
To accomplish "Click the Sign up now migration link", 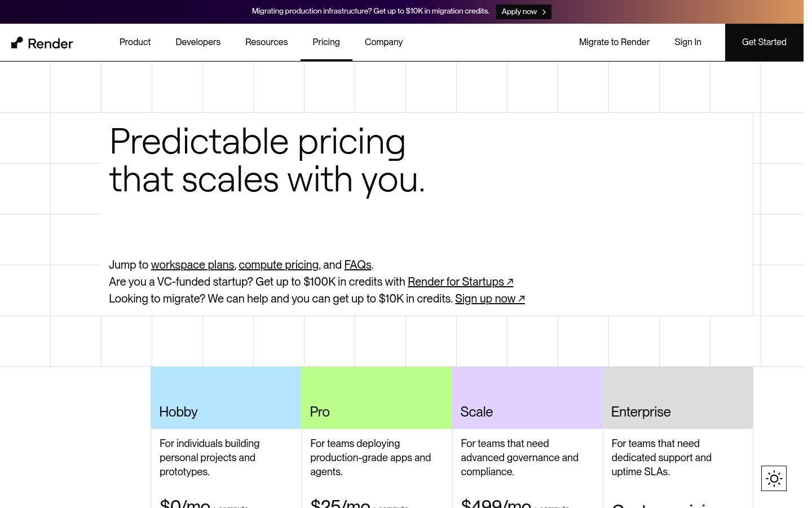I will point(489,299).
